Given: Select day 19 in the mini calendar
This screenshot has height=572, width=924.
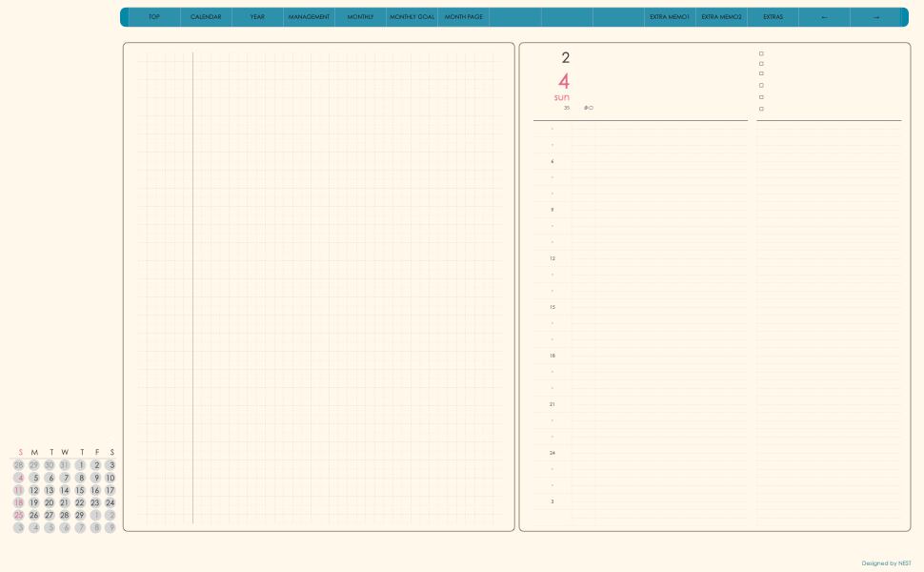Looking at the screenshot, I should click(x=34, y=502).
